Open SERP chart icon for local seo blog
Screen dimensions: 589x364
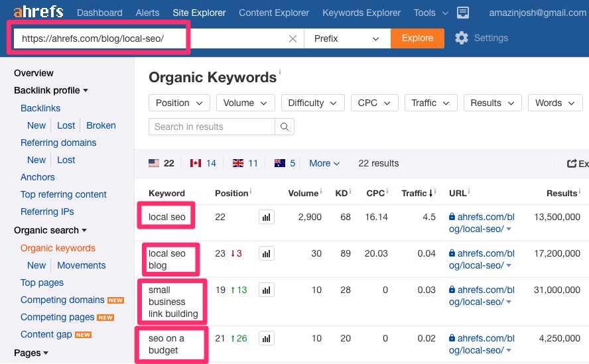[x=267, y=253]
